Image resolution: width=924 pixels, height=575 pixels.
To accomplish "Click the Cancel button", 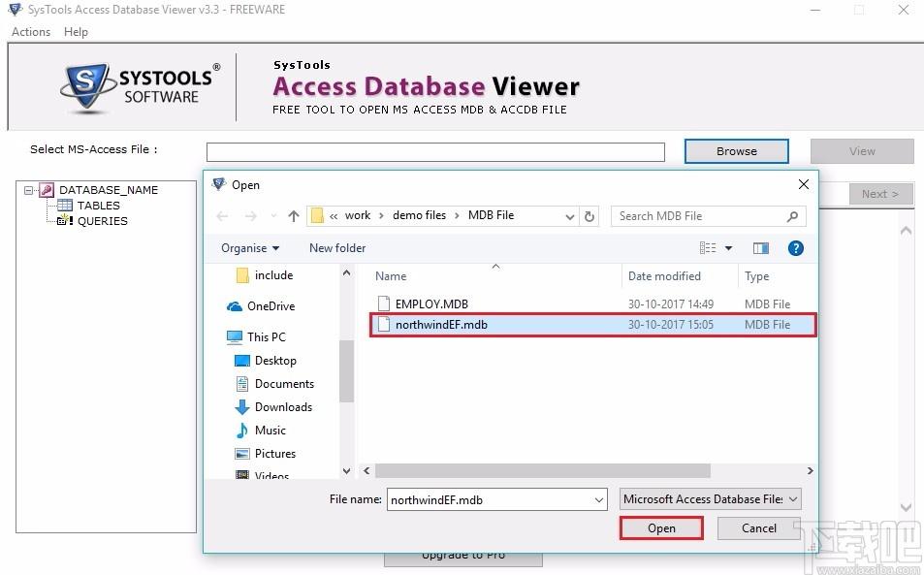I will 758,527.
